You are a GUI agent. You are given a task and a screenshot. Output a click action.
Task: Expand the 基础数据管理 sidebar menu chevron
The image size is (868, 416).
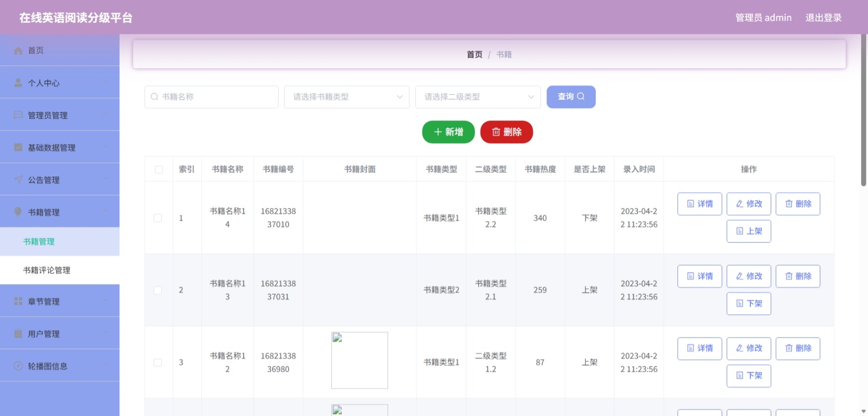point(105,146)
